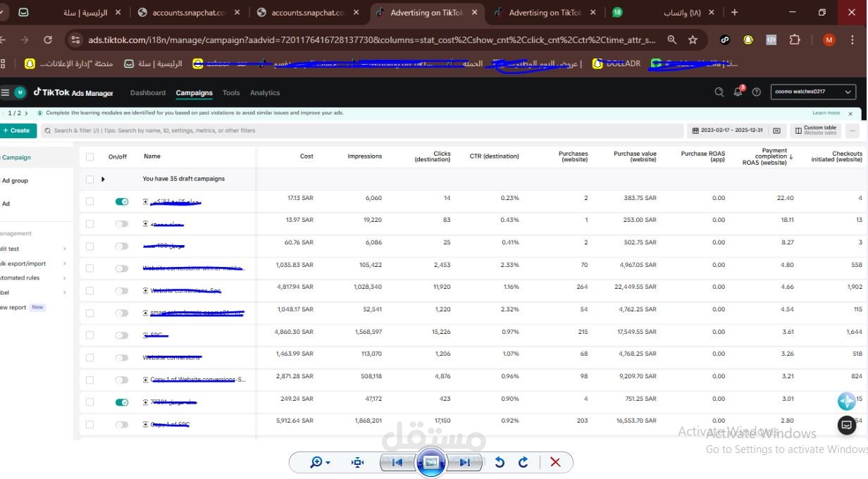Screen dimensions: 868x479
Task: Select checkbox for the 4,817.94 SAR campaign
Action: [x=89, y=291]
